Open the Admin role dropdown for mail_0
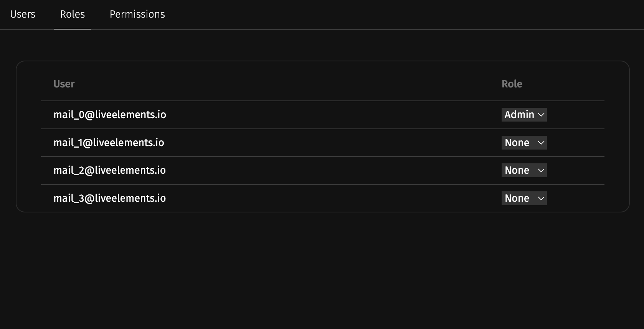The height and width of the screenshot is (329, 644). click(x=524, y=115)
